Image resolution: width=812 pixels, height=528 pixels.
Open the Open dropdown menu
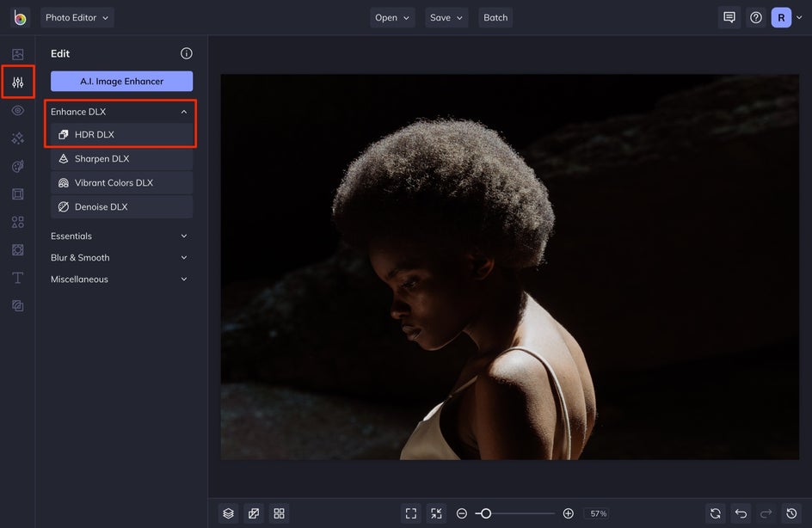[x=392, y=17]
